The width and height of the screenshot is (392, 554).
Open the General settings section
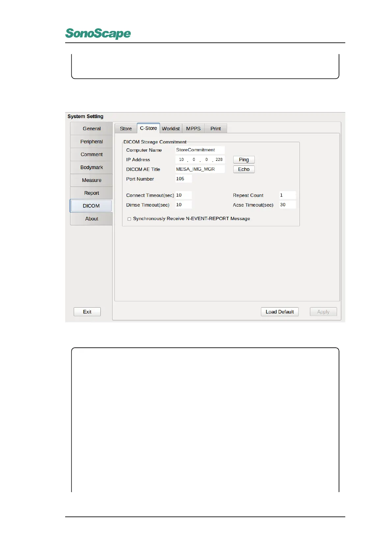point(91,129)
